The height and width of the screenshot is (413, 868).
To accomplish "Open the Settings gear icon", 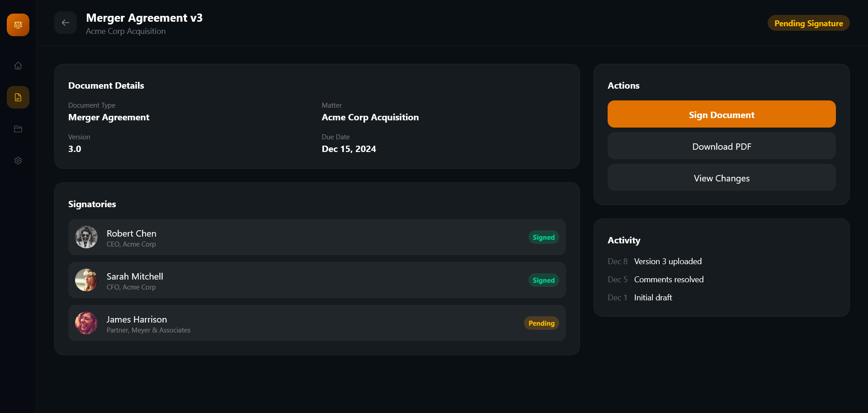I will pyautogui.click(x=18, y=161).
